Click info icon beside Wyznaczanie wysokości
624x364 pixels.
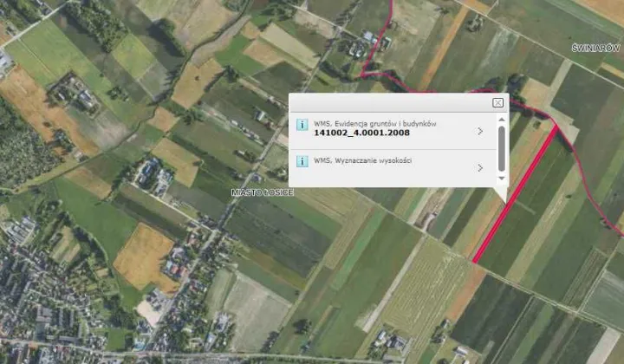point(302,161)
